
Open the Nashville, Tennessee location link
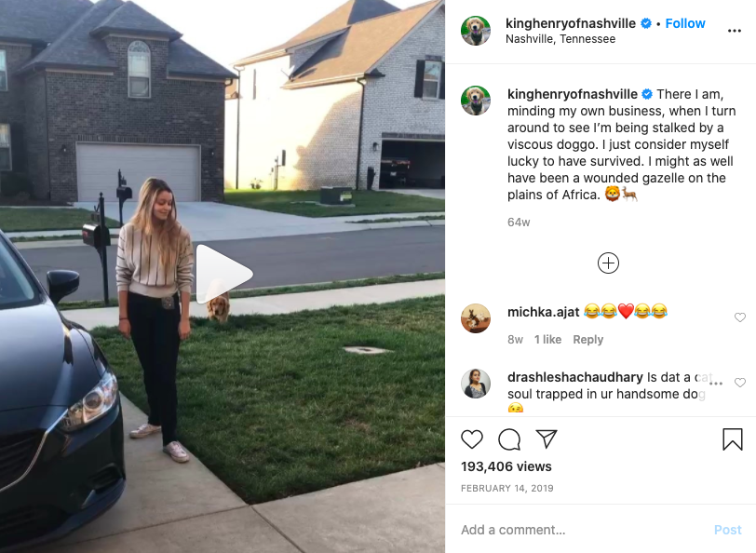point(560,39)
